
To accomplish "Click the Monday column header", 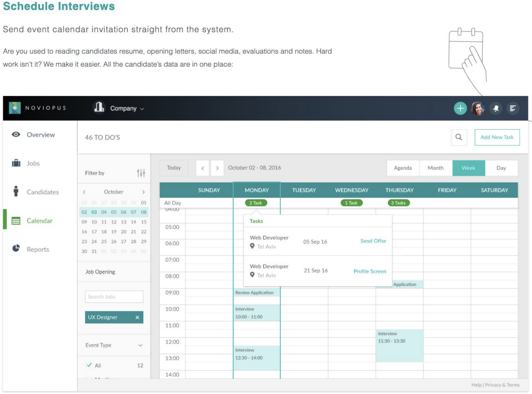I will [x=257, y=190].
